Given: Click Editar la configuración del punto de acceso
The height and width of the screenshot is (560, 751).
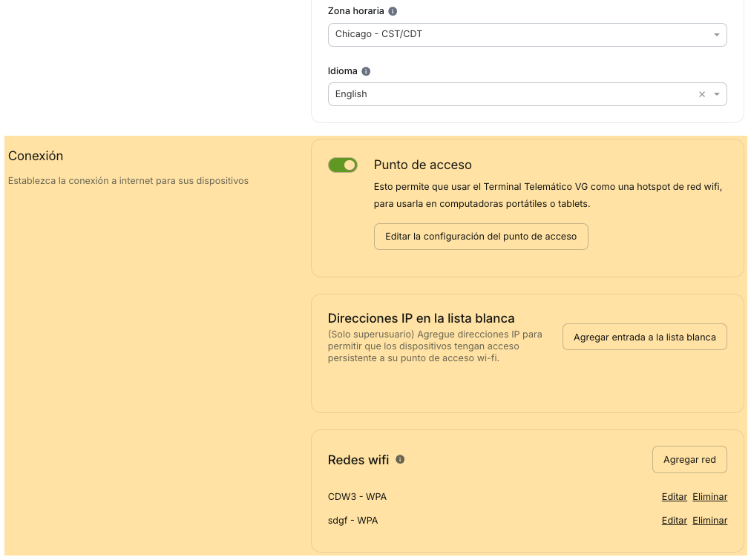Looking at the screenshot, I should [x=481, y=237].
